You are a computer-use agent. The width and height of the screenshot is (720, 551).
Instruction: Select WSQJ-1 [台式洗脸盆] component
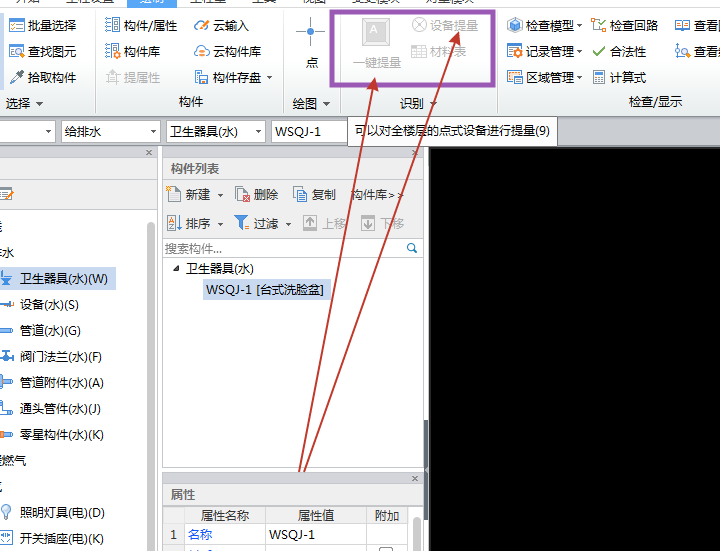265,290
